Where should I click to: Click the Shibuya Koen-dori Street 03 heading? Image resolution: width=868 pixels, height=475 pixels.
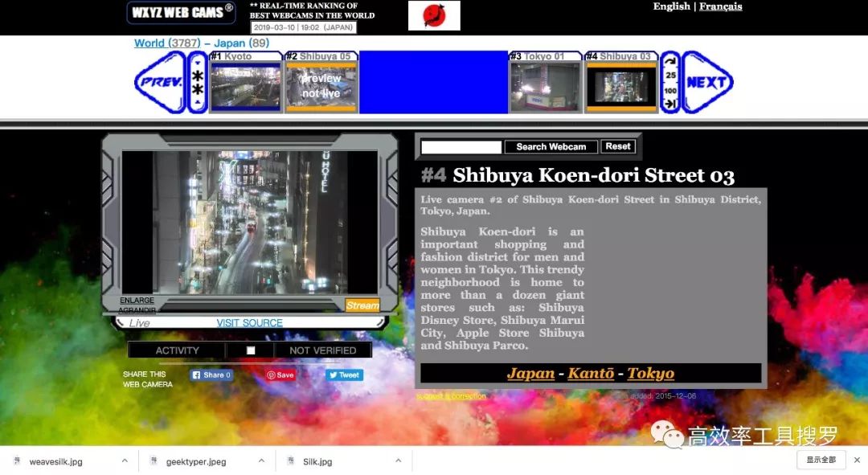click(593, 175)
